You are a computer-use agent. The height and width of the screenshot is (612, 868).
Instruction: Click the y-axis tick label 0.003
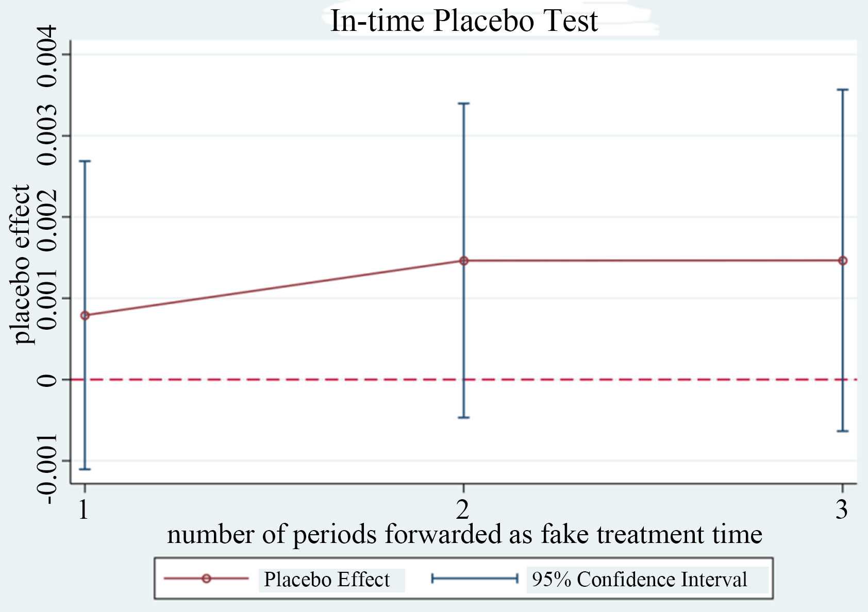pyautogui.click(x=47, y=135)
